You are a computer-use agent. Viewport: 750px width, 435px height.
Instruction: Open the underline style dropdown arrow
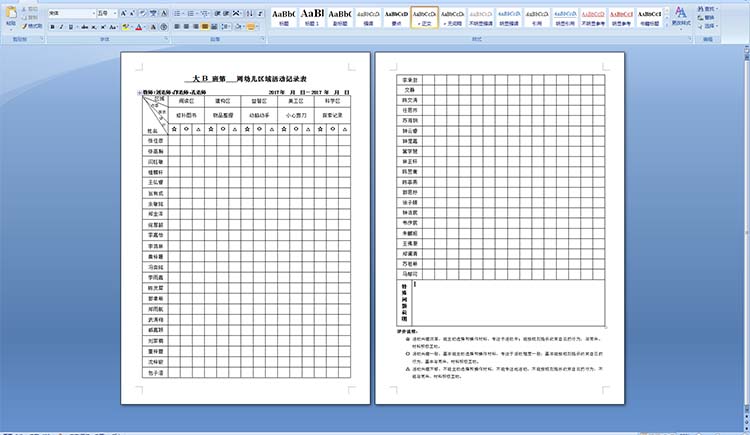tap(77, 27)
